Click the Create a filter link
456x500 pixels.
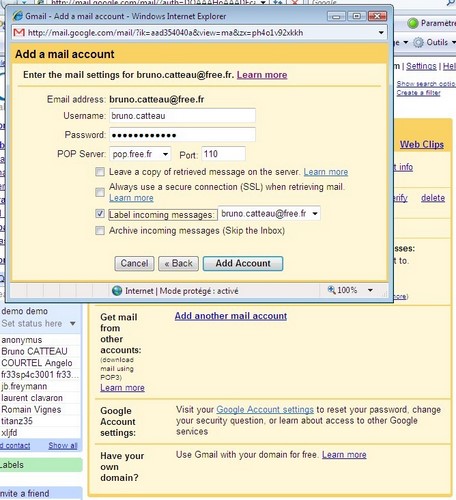pyautogui.click(x=418, y=93)
